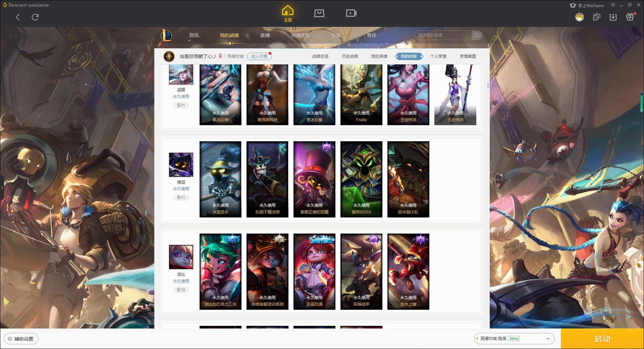Click the 掌上WeGame link icon

[587, 5]
